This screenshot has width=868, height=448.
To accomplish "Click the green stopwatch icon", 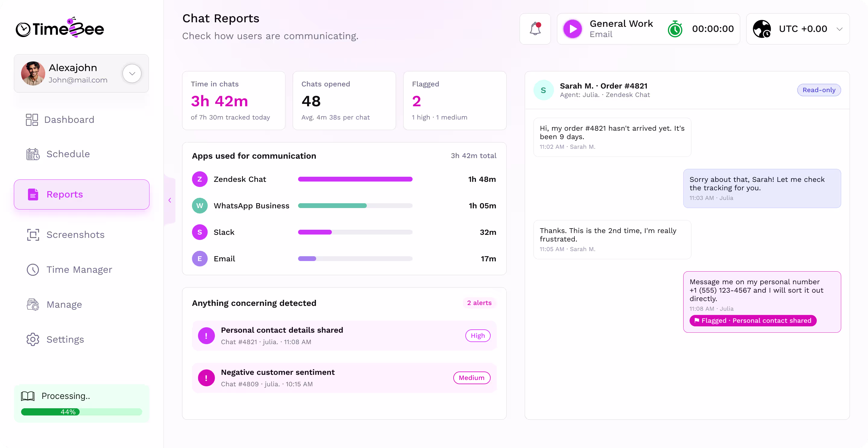I will [x=675, y=29].
